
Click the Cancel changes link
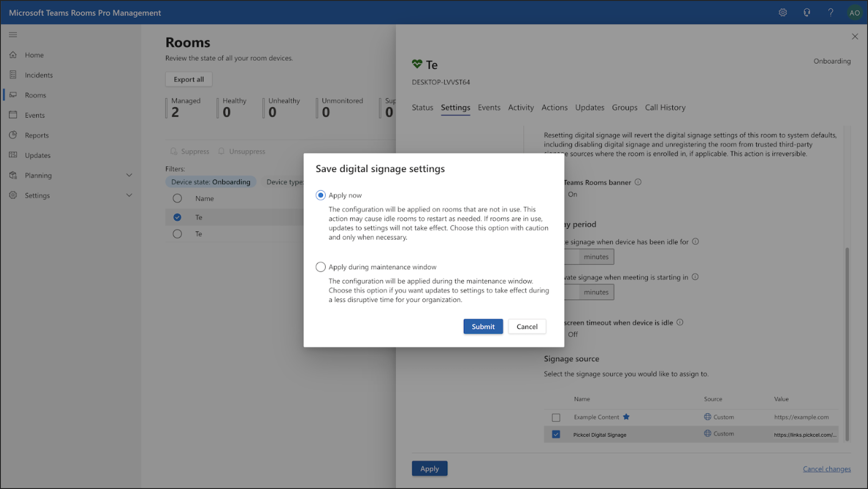tap(826, 469)
